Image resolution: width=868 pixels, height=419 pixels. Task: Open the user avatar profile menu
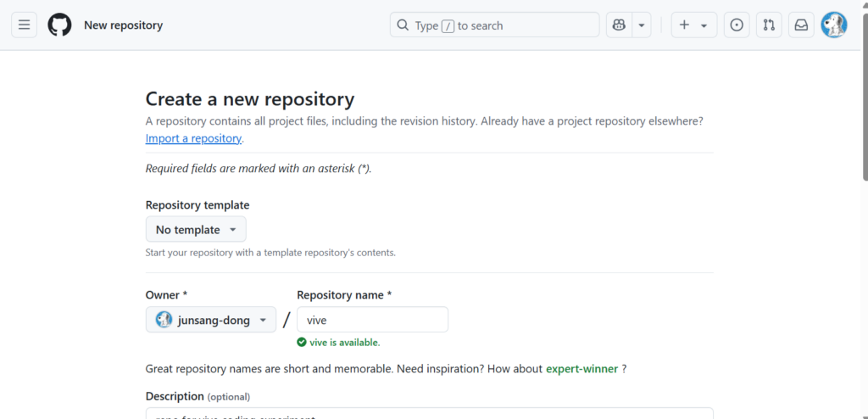(834, 25)
